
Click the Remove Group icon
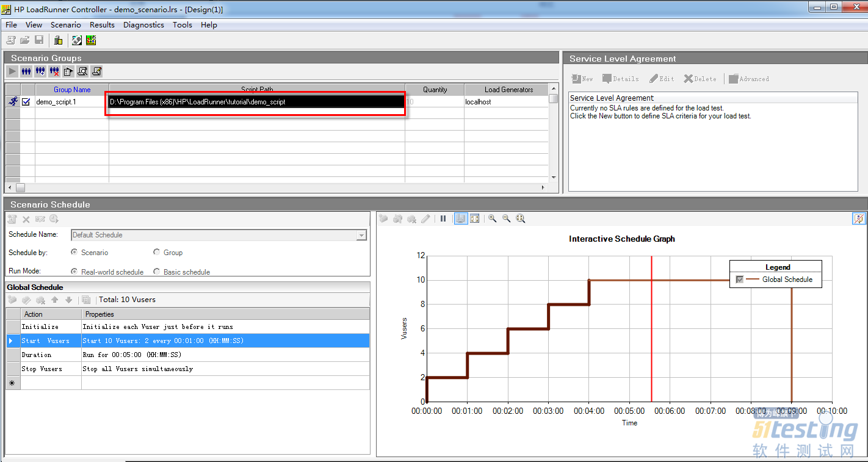(54, 71)
